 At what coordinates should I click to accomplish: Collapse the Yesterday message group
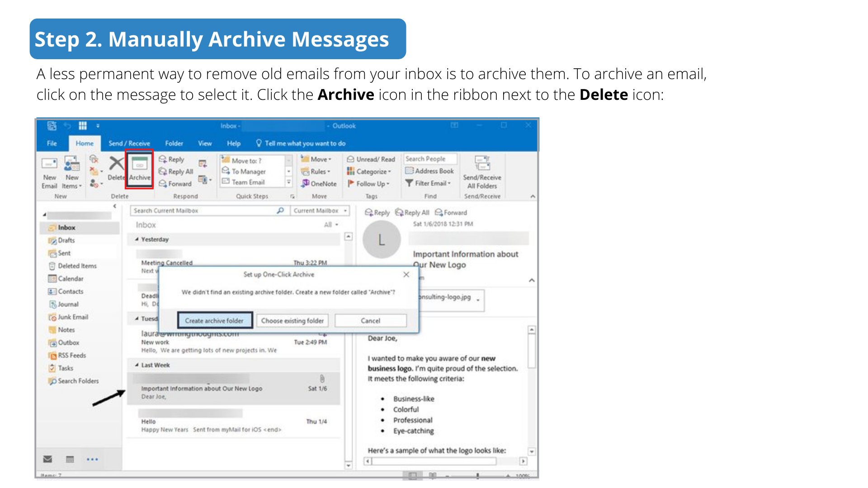[137, 239]
